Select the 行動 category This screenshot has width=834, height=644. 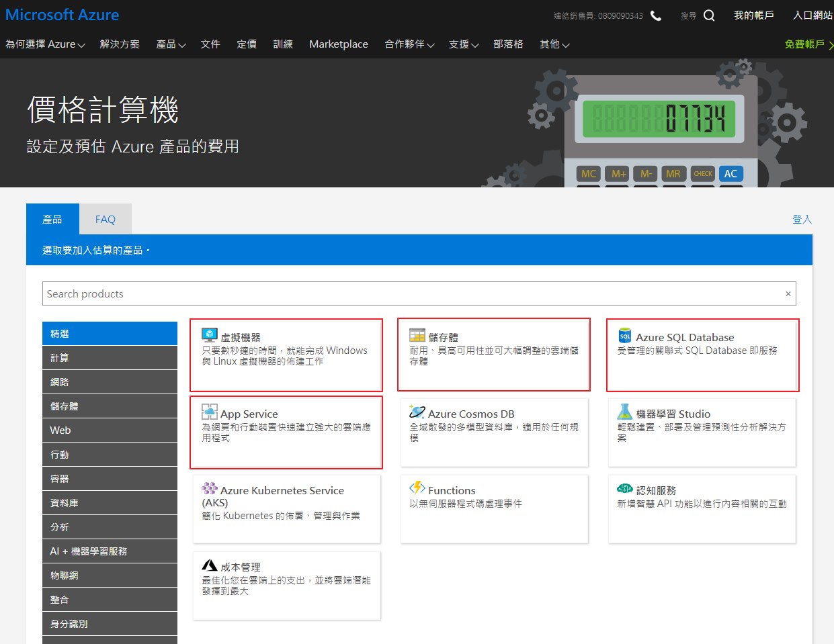(110, 455)
